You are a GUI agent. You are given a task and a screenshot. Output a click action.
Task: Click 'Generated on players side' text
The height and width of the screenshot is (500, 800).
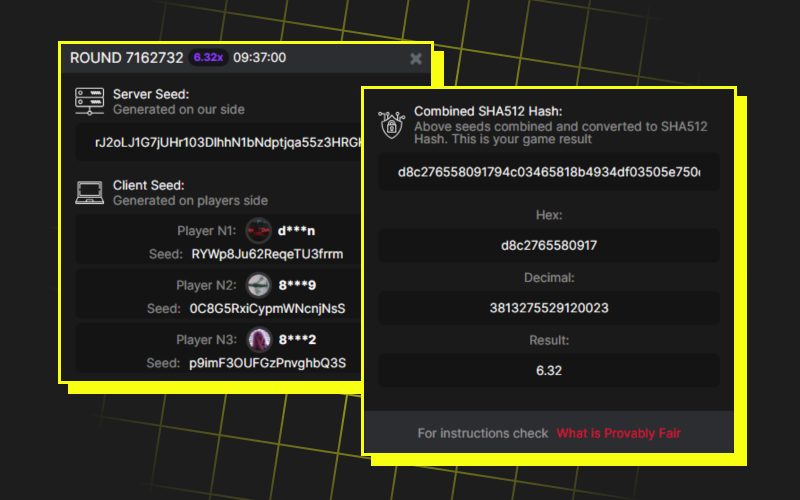point(190,201)
